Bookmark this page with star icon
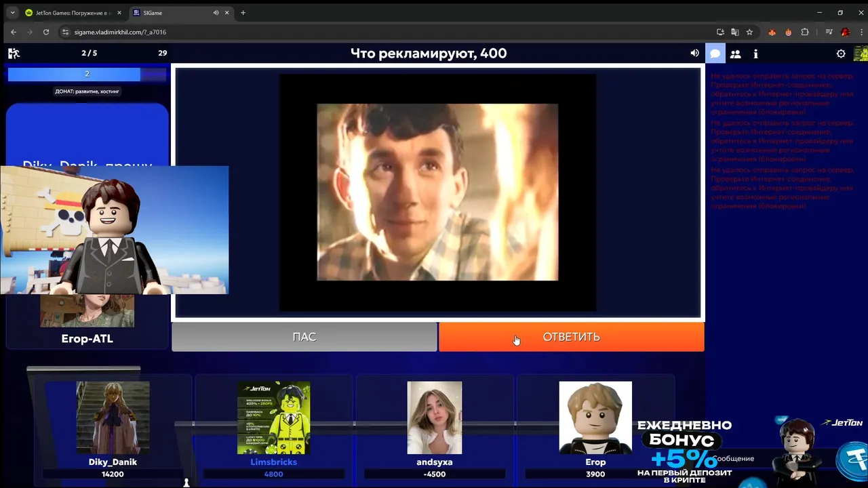The image size is (868, 488). 749,32
